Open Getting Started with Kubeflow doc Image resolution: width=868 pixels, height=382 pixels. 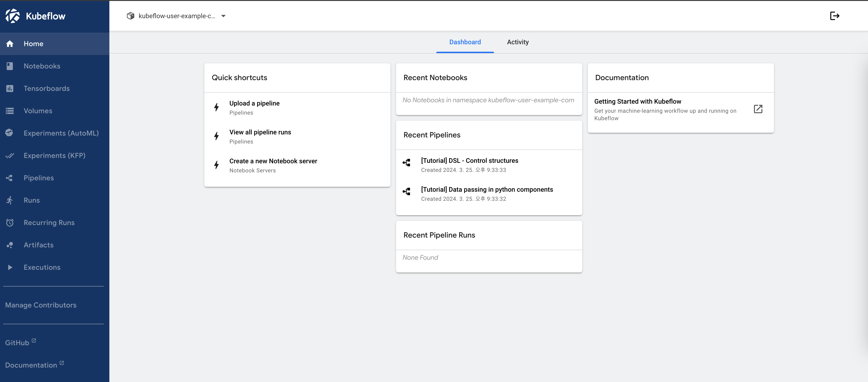(x=681, y=109)
